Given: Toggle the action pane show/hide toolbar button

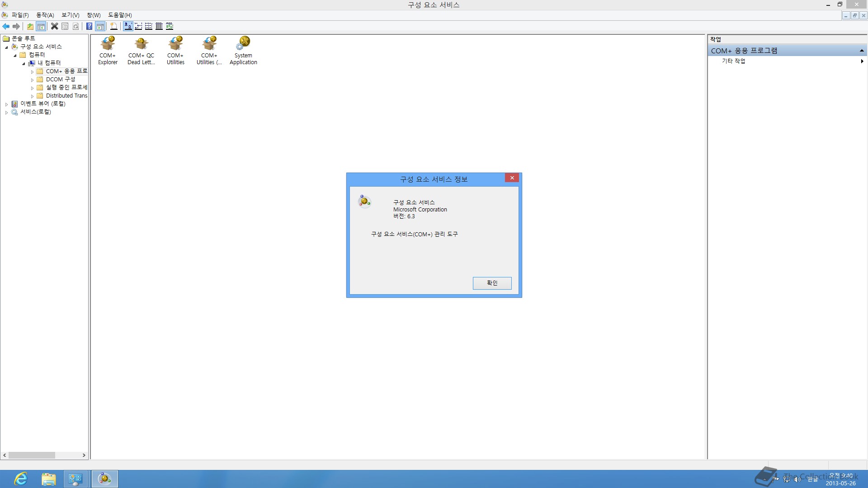Looking at the screenshot, I should click(100, 26).
